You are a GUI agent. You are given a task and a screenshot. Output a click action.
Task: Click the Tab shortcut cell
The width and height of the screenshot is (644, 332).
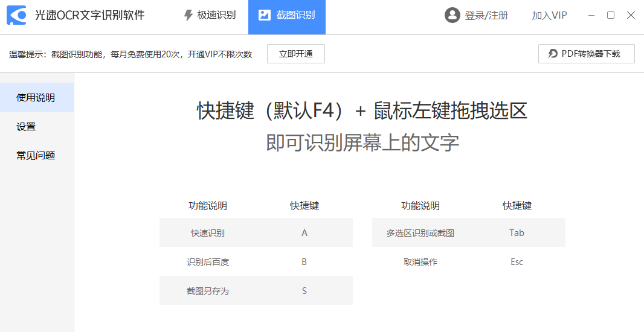517,232
